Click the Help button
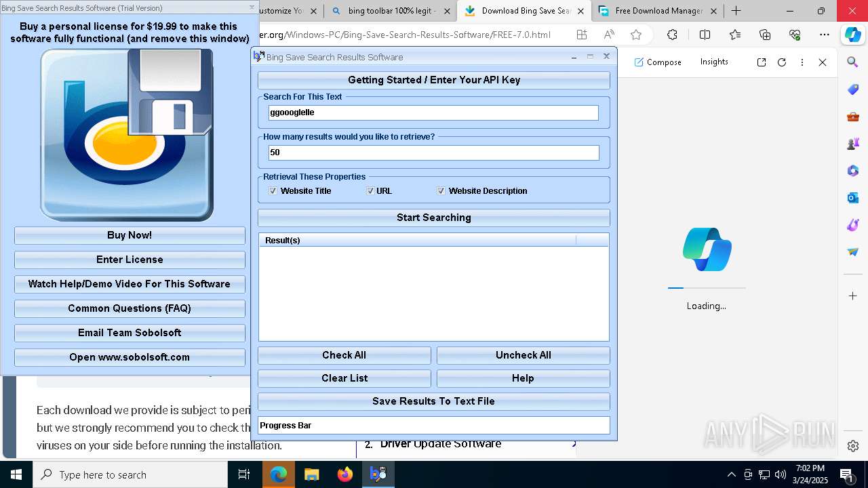 [x=524, y=378]
